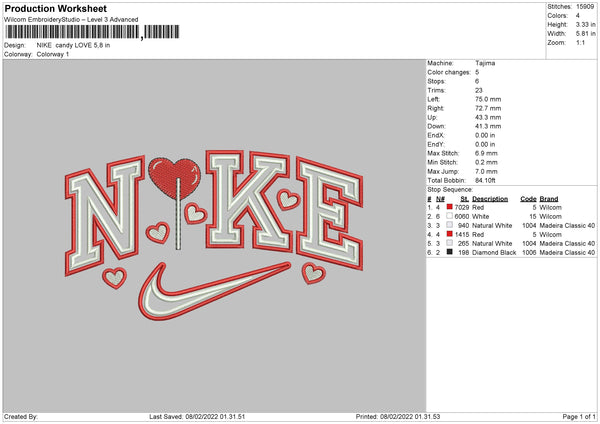Click the red swatch for thread 7029
Screen dimensions: 600x424
coord(450,207)
